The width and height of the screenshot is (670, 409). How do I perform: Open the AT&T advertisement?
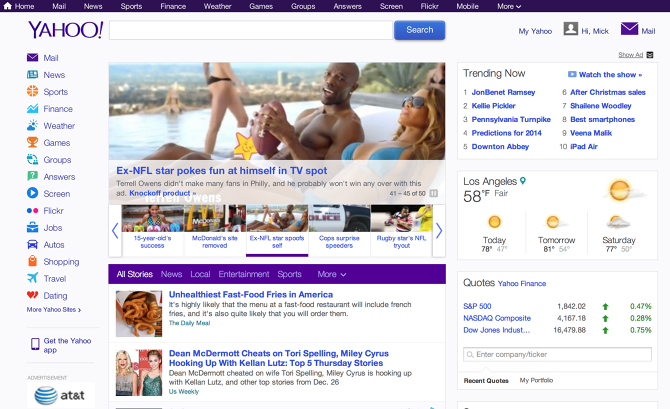[x=61, y=395]
